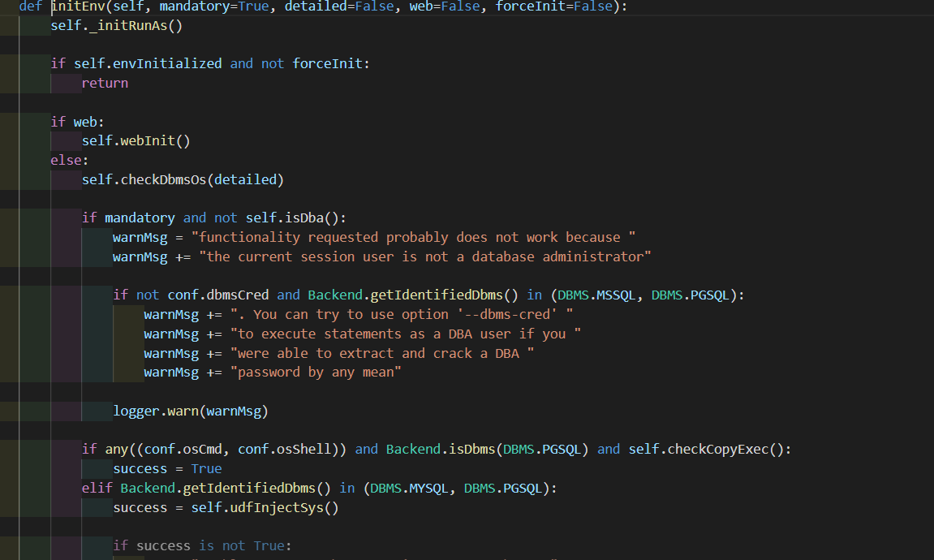Click the return statement

coord(105,83)
